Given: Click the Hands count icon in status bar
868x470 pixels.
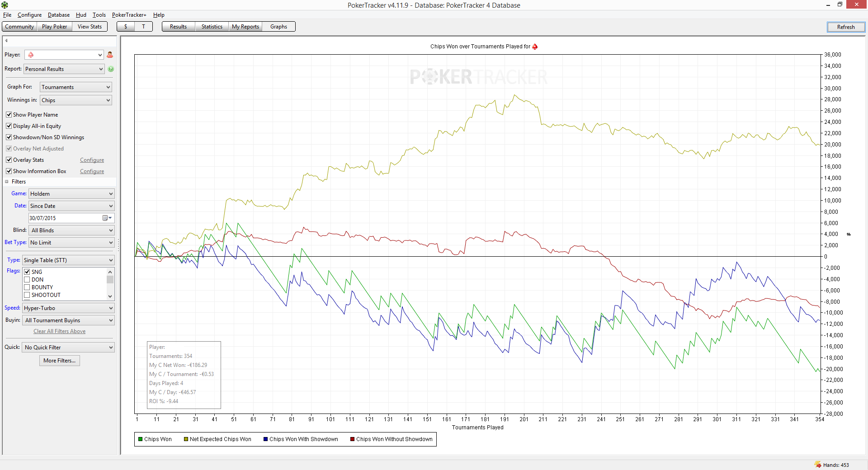Looking at the screenshot, I should click(818, 465).
